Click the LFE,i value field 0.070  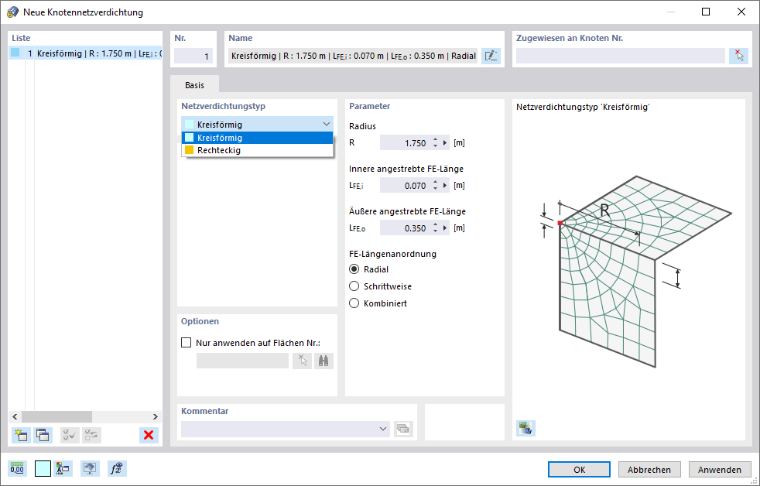tap(405, 186)
